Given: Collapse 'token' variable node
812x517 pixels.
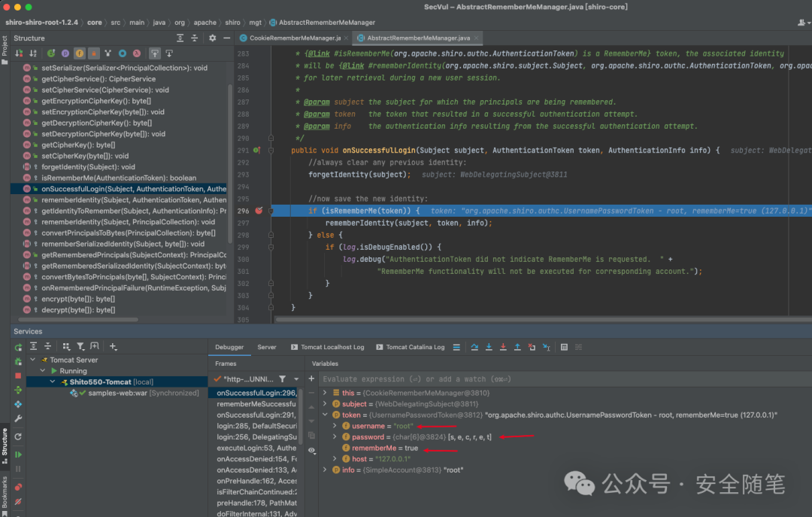Looking at the screenshot, I should (x=326, y=415).
